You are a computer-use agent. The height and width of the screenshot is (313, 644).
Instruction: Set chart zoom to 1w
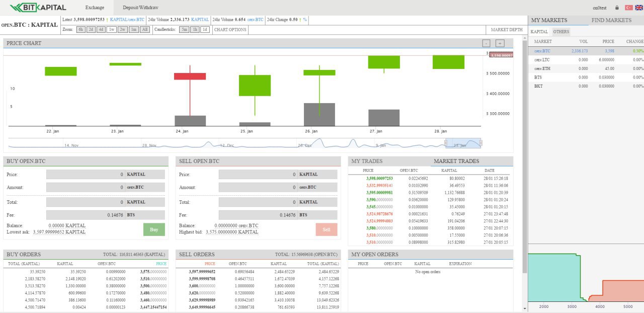tap(112, 30)
